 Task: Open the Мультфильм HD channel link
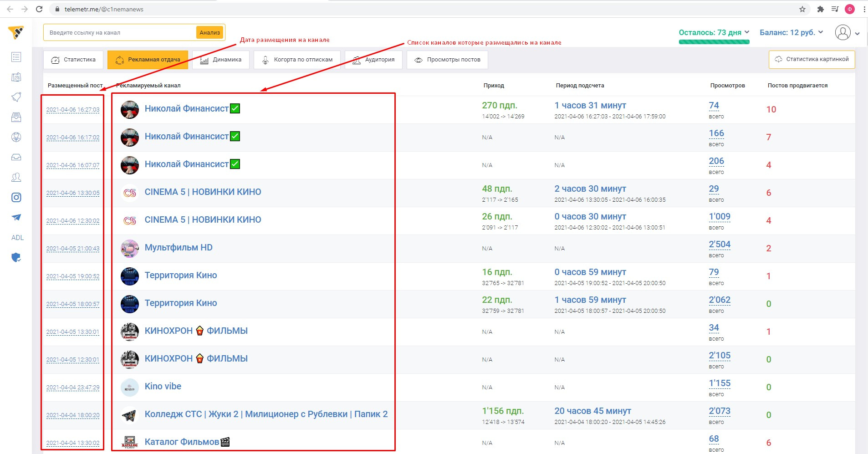(179, 247)
